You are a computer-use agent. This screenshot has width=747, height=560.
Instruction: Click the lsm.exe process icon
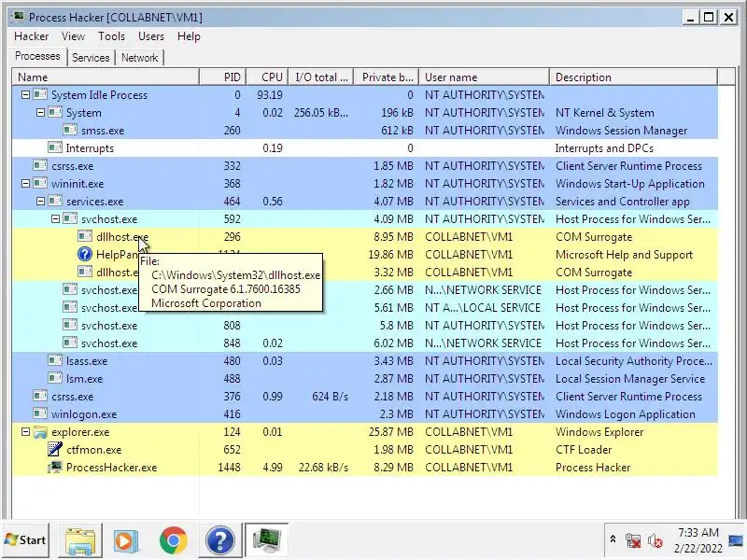point(55,379)
